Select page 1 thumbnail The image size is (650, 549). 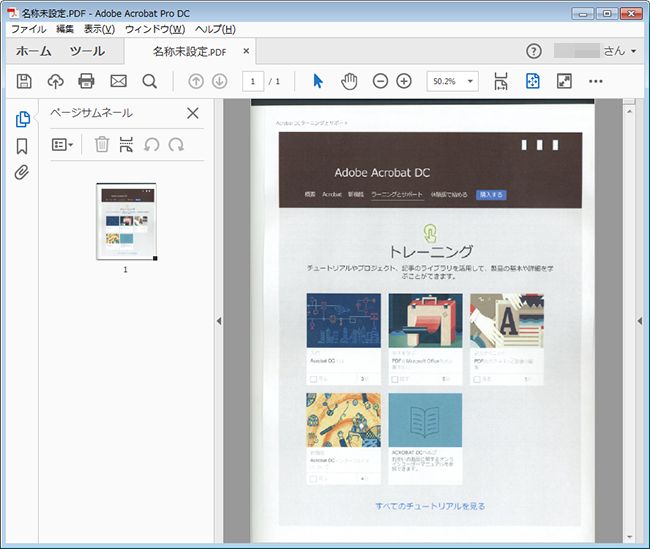coord(126,221)
